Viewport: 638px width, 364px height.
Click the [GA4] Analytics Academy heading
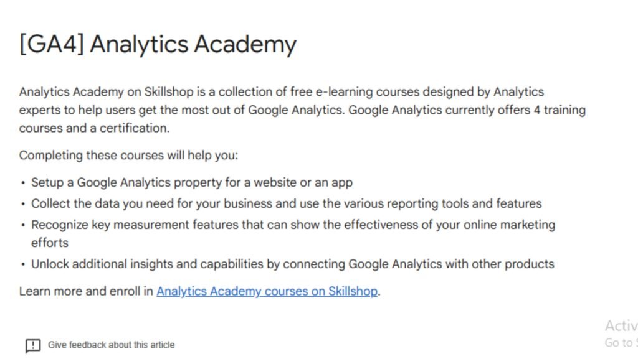tap(158, 44)
